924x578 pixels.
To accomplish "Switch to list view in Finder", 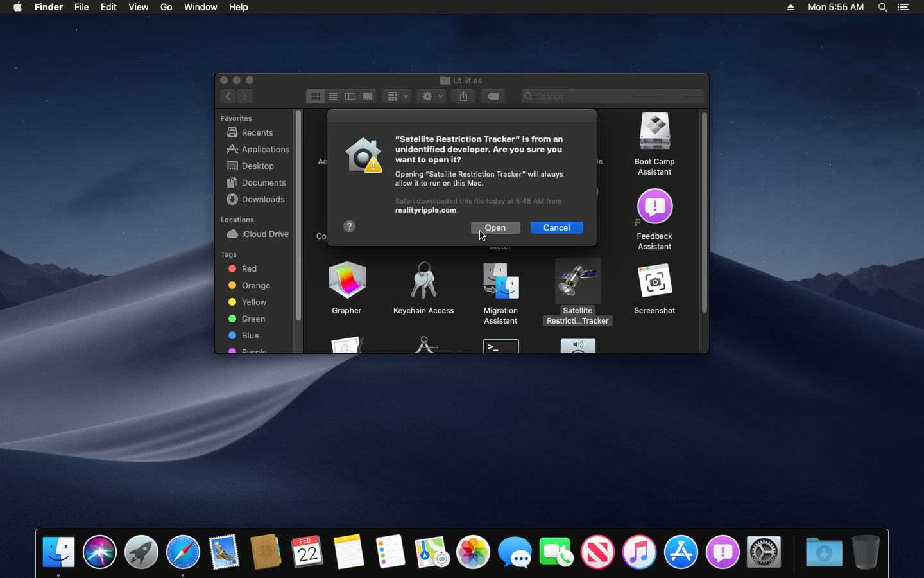I will [x=333, y=96].
